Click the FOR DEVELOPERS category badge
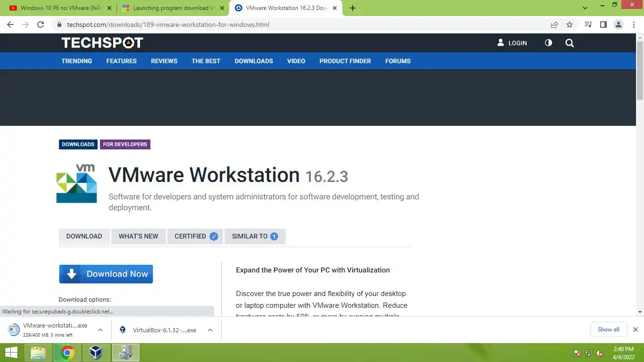This screenshot has height=362, width=644. point(125,144)
